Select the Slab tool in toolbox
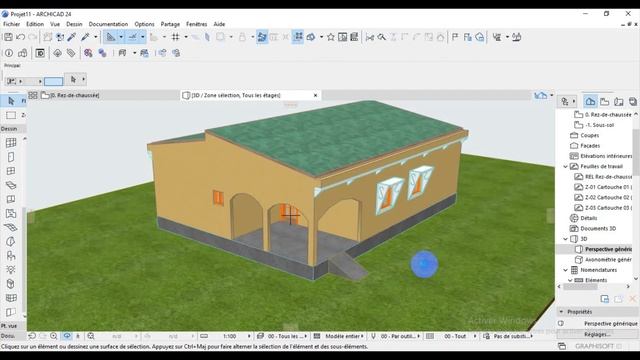The width and height of the screenshot is (640, 360). pyautogui.click(x=11, y=185)
